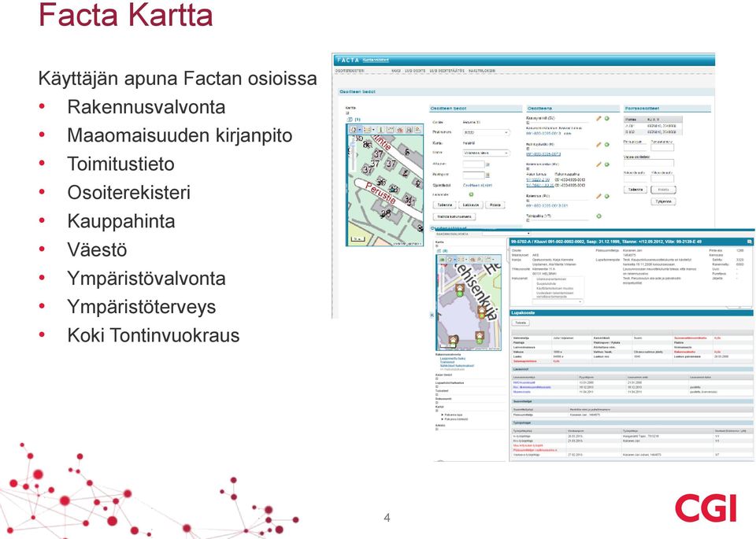
Task: Click Poista button in Osoitteen tiedot form
Action: coord(495,205)
